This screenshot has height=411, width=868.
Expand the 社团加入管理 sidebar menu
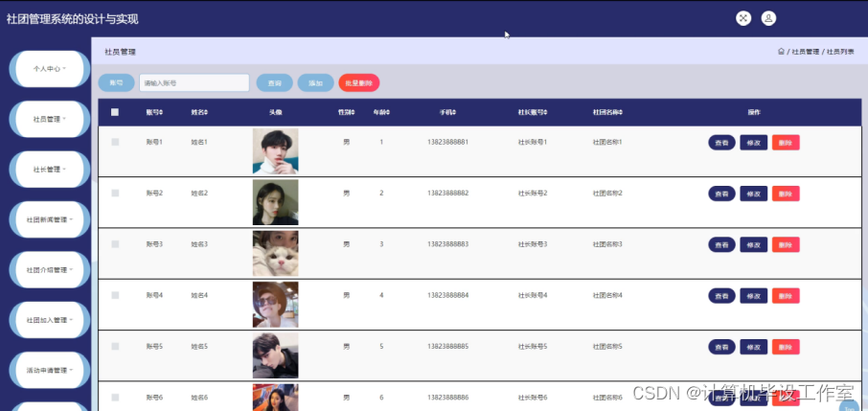[x=49, y=320]
